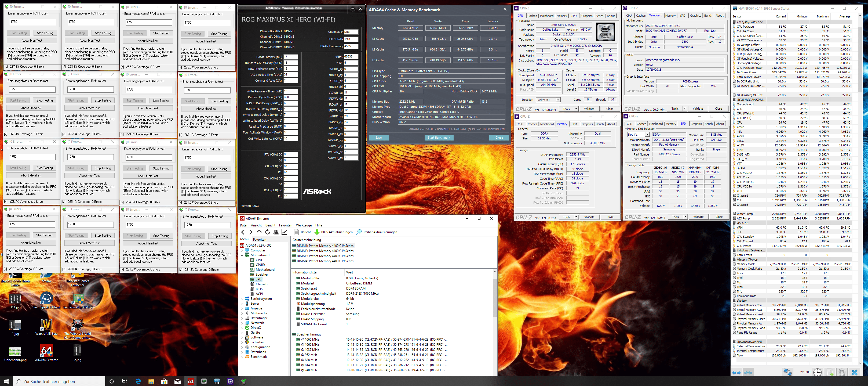Click the up-level arrow in AIDA64 toolbar
Image resolution: width=868 pixels, height=386 pixels.
259,232
